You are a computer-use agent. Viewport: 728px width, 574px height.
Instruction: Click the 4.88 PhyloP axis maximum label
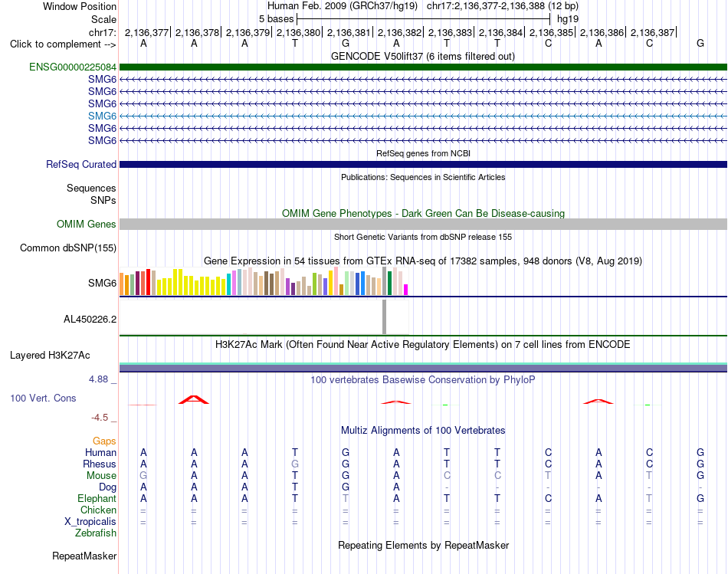point(98,379)
